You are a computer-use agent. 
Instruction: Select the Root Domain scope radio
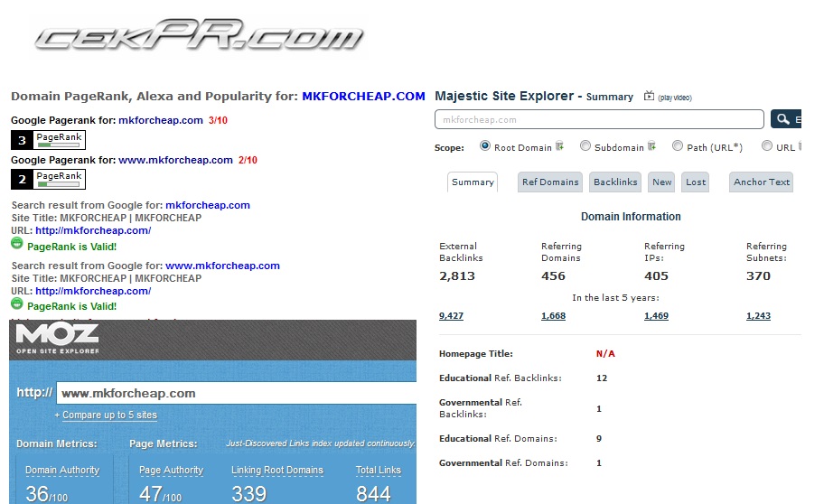[484, 145]
